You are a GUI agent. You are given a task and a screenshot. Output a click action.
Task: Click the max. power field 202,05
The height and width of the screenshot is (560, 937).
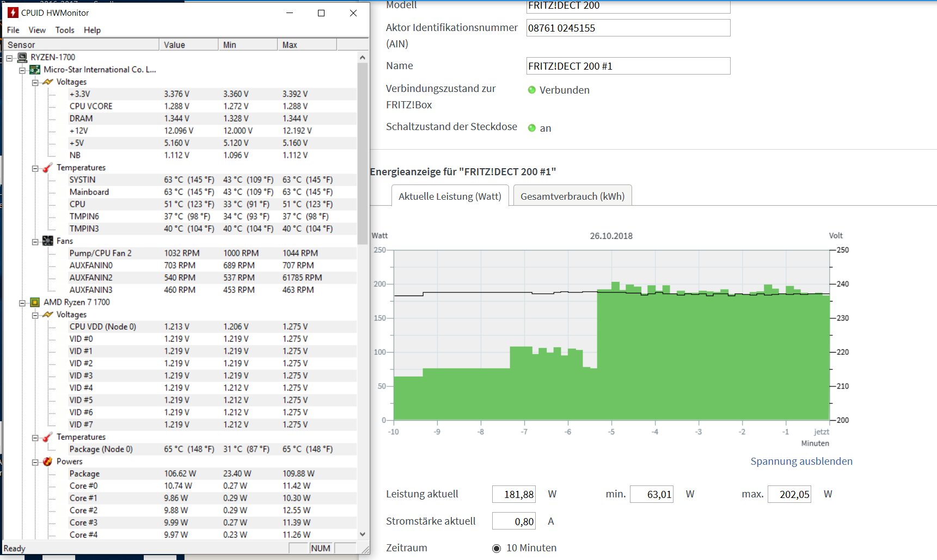[x=789, y=494]
